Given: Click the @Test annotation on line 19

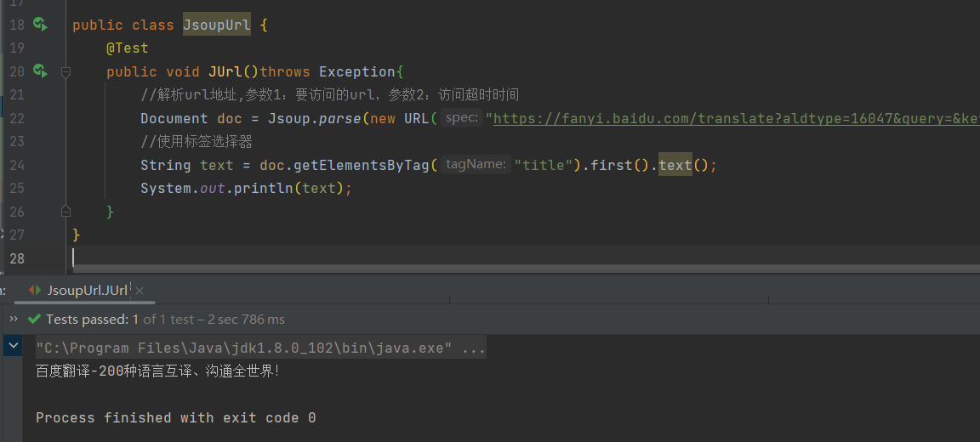Looking at the screenshot, I should [128, 48].
